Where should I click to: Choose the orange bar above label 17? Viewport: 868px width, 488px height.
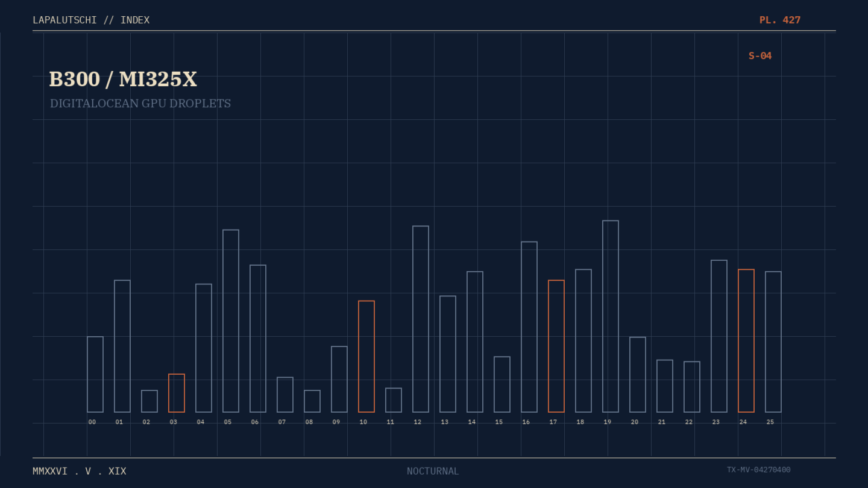tap(556, 346)
